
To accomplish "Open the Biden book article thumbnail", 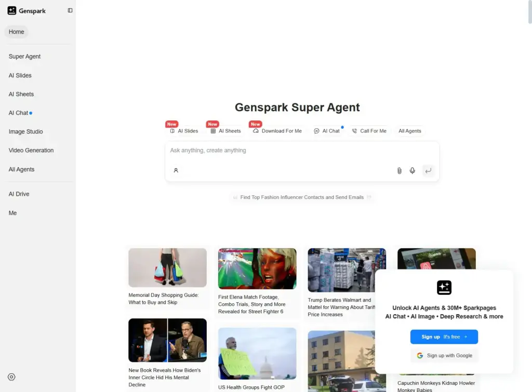I will point(168,340).
